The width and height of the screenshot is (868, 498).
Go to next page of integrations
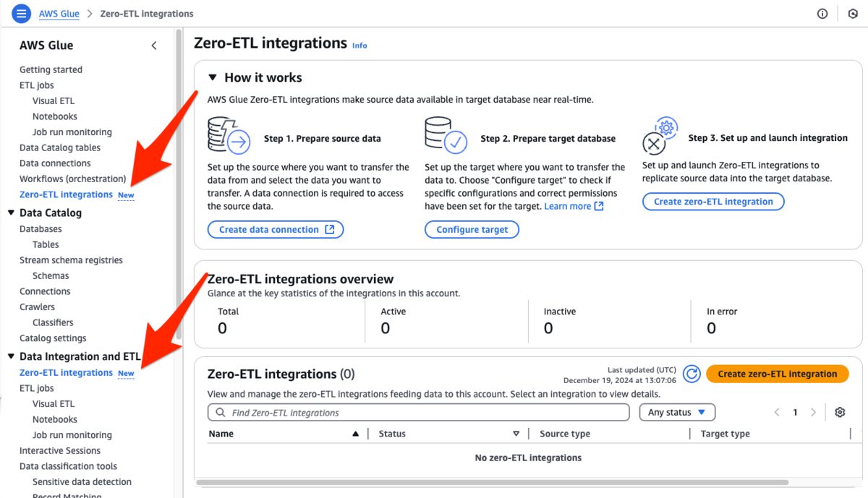pyautogui.click(x=813, y=412)
